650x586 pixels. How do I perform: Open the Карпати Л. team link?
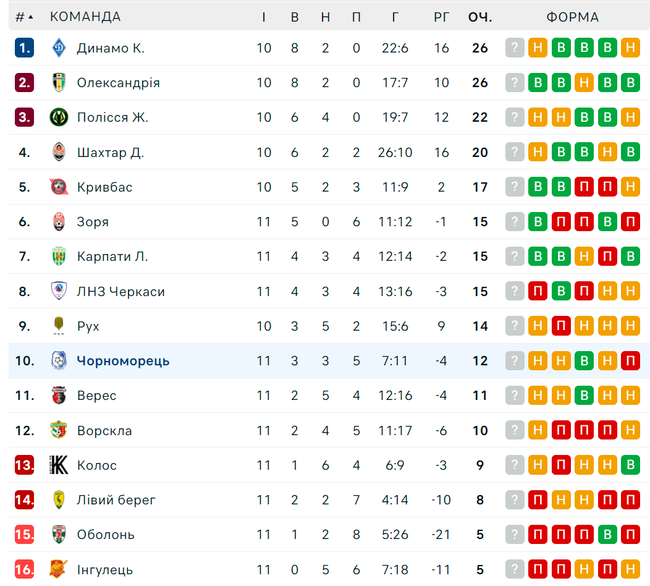point(112,257)
